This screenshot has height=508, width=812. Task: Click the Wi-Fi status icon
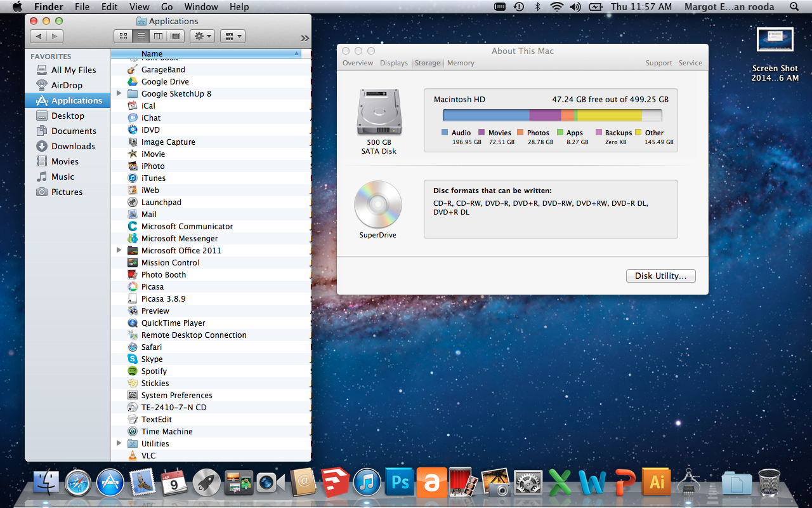pyautogui.click(x=557, y=7)
